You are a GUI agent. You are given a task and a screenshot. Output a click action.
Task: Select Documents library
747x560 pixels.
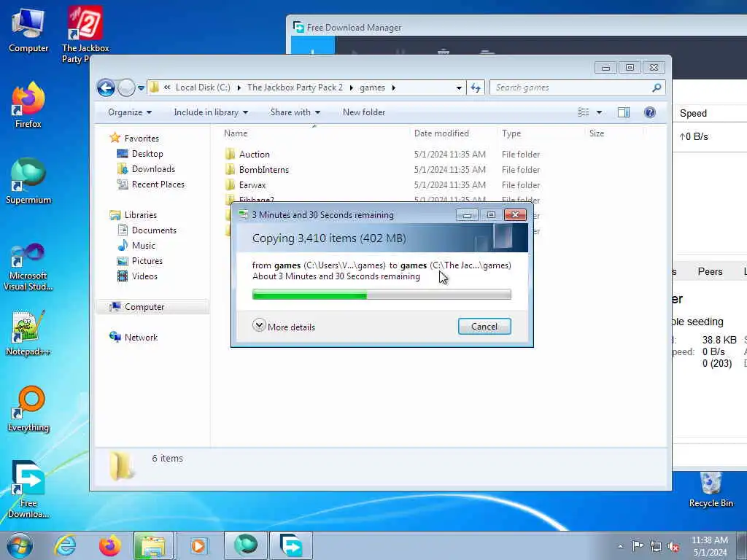(154, 230)
